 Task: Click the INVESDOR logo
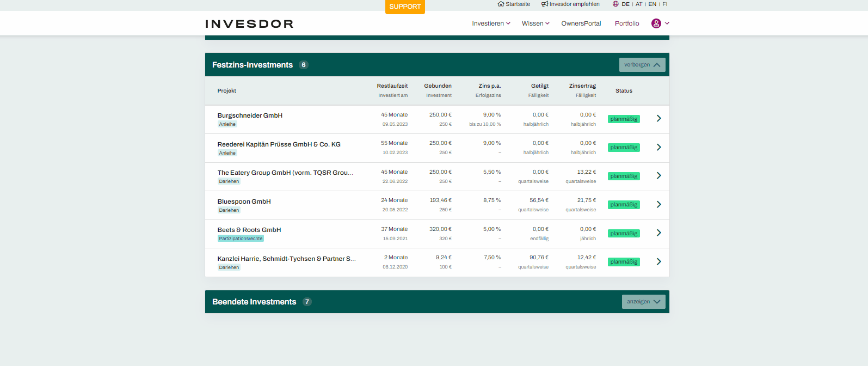pos(249,24)
